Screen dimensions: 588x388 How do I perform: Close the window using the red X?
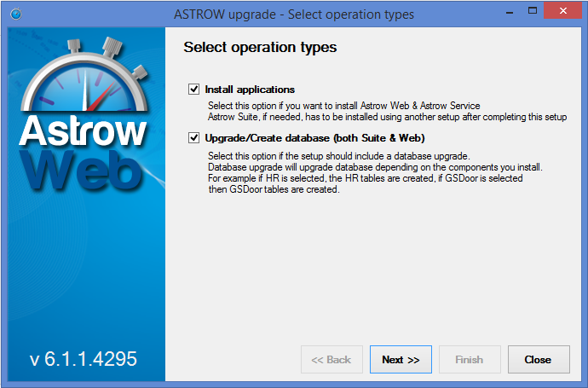point(562,12)
